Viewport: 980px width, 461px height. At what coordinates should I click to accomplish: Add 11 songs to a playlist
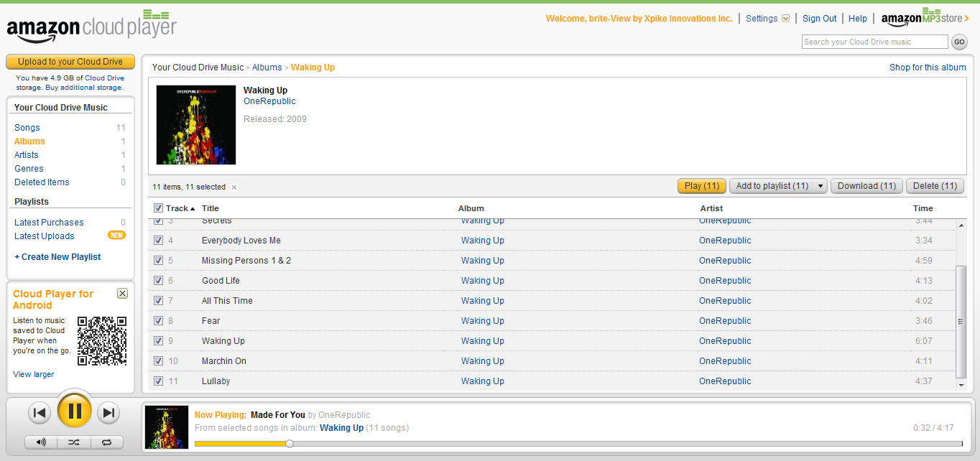click(x=772, y=186)
